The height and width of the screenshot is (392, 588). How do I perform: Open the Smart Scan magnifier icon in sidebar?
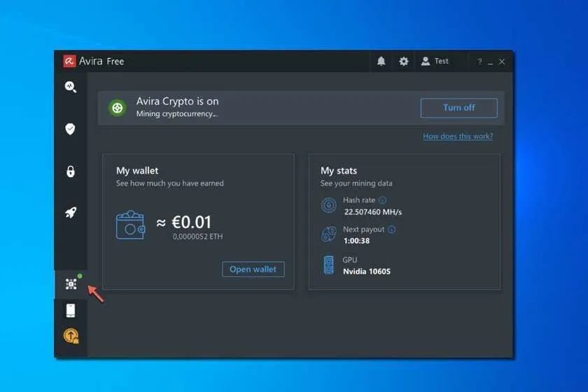click(x=71, y=87)
